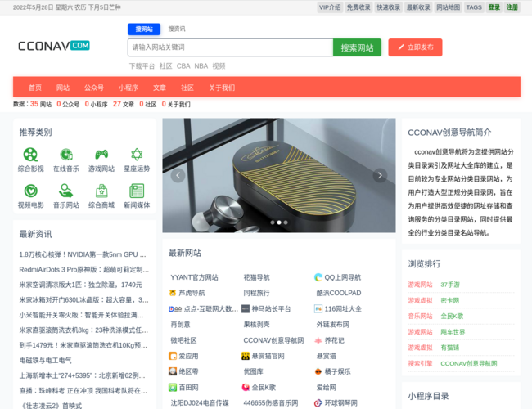Show next carousel slide arrow
The height and width of the screenshot is (409, 532).
380,175
